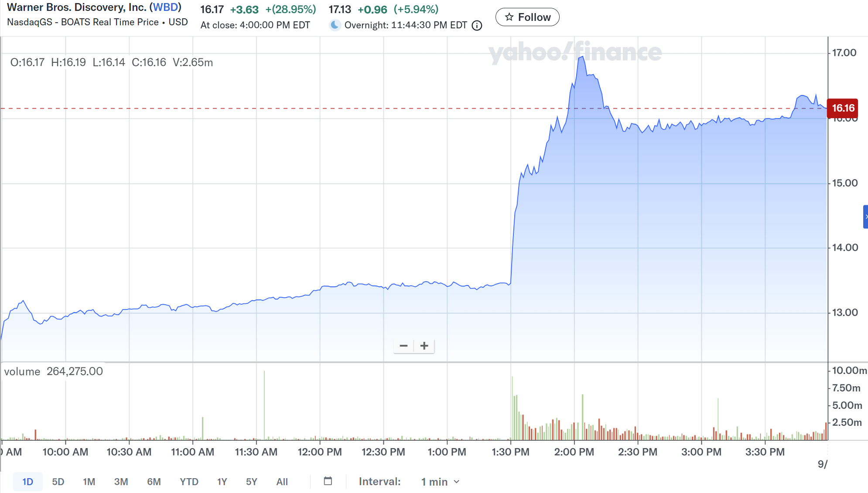Click the 17.13 overnight price
Viewport: 868px width, 493px height.
coord(340,10)
